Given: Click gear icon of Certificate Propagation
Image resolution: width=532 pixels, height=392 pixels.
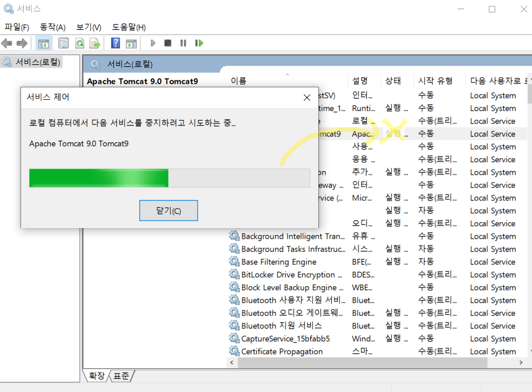Looking at the screenshot, I should (234, 351).
